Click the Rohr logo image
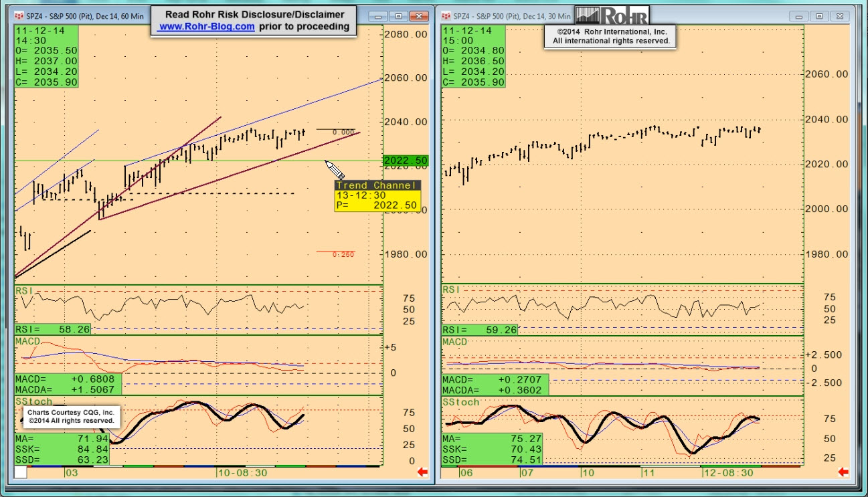The image size is (868, 497). (612, 15)
